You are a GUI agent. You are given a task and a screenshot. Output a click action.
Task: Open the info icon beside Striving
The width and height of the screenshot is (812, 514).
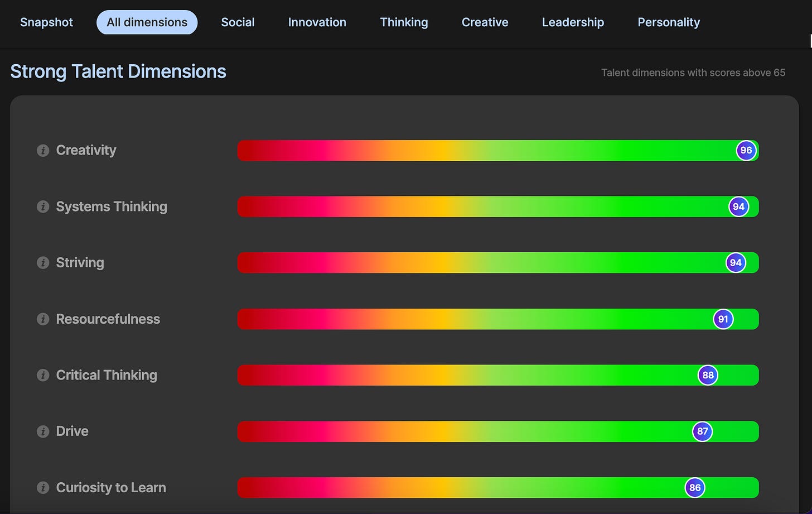(x=43, y=263)
